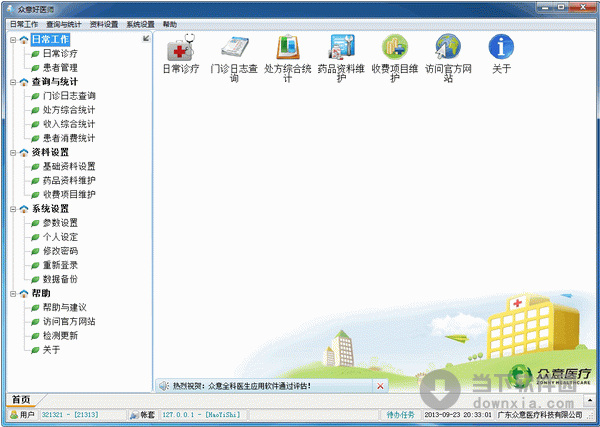600x427 pixels.
Task: Open the 日常工作 menu in menu bar
Action: click(24, 24)
